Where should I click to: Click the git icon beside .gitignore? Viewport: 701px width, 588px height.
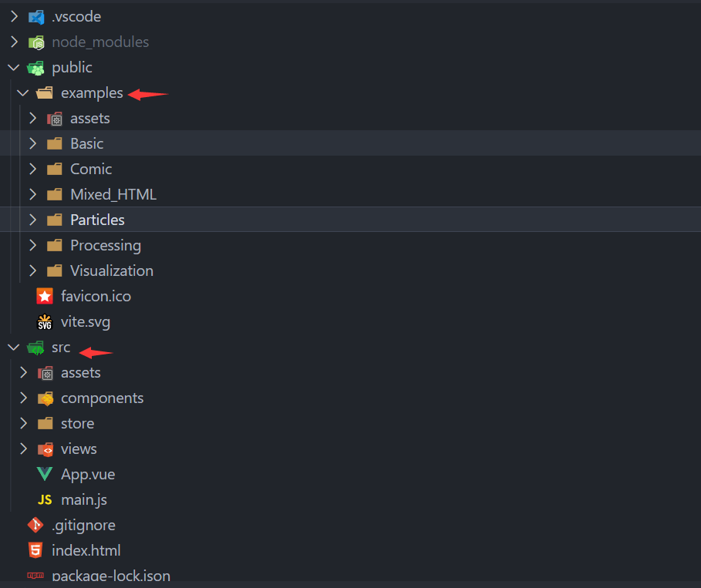(x=35, y=525)
